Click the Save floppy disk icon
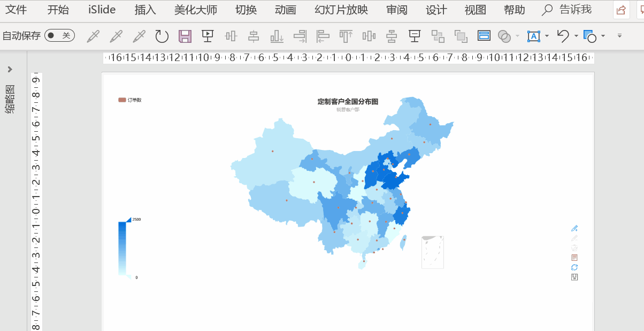The height and width of the screenshot is (331, 644). pos(185,35)
